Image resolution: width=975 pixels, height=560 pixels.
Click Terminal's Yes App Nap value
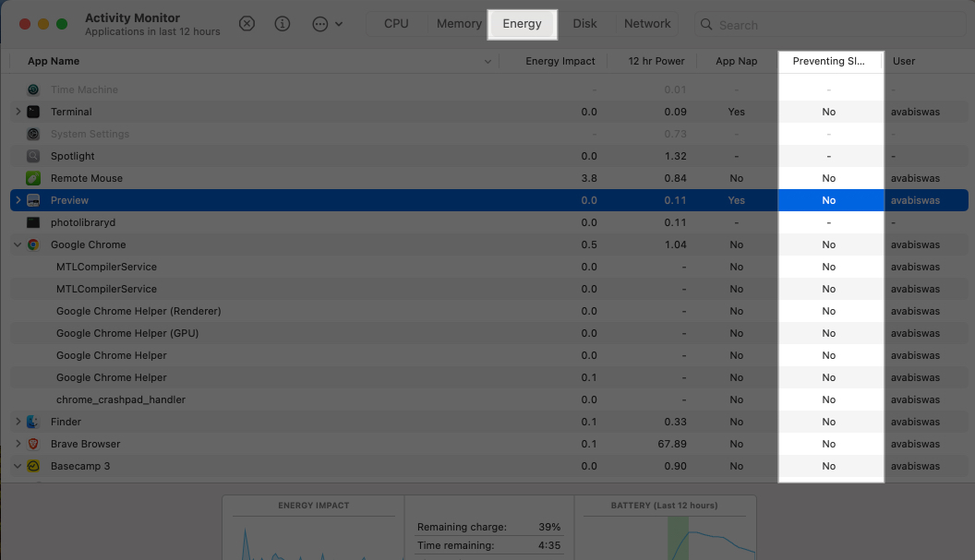click(x=736, y=112)
